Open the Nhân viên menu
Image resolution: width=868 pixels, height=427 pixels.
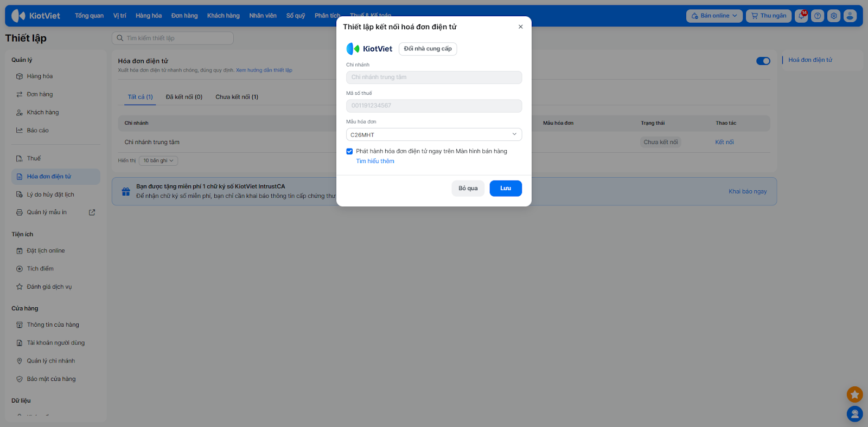pos(263,16)
